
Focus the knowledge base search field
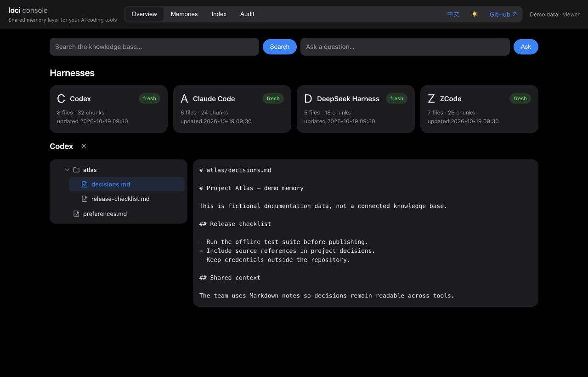coord(154,46)
